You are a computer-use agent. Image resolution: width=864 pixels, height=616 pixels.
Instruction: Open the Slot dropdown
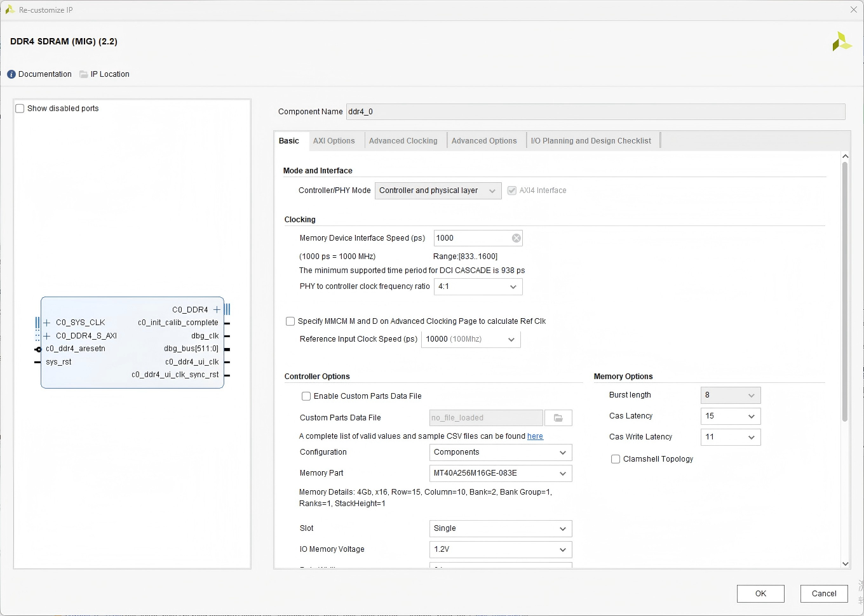coord(501,528)
